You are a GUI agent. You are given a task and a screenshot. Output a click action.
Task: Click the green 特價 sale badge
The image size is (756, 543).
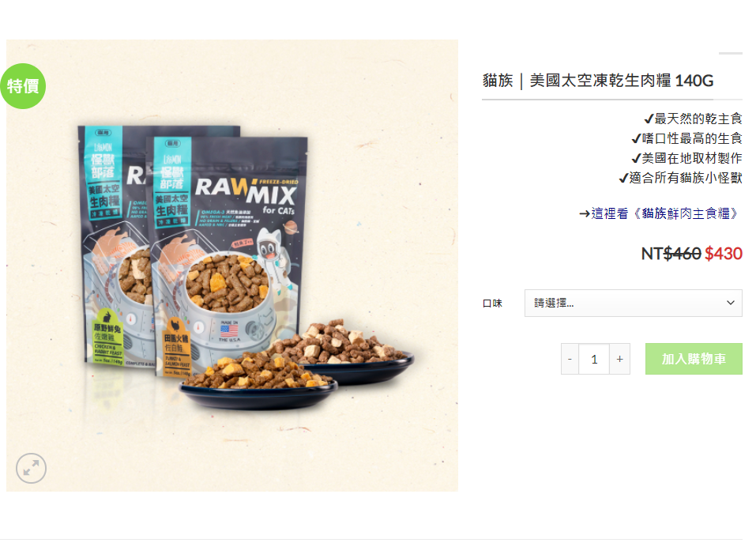[x=23, y=86]
